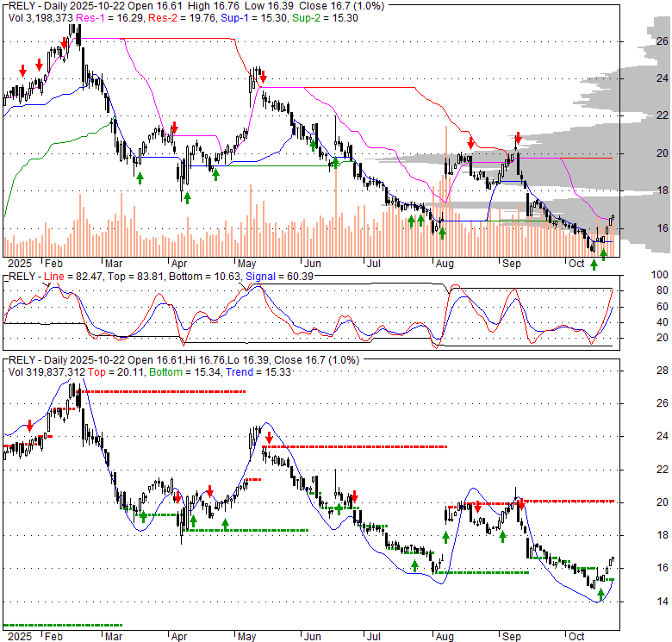Click the Bottom = 10.63 oscillator label
Image resolution: width=672 pixels, height=642 pixels.
coord(205,277)
